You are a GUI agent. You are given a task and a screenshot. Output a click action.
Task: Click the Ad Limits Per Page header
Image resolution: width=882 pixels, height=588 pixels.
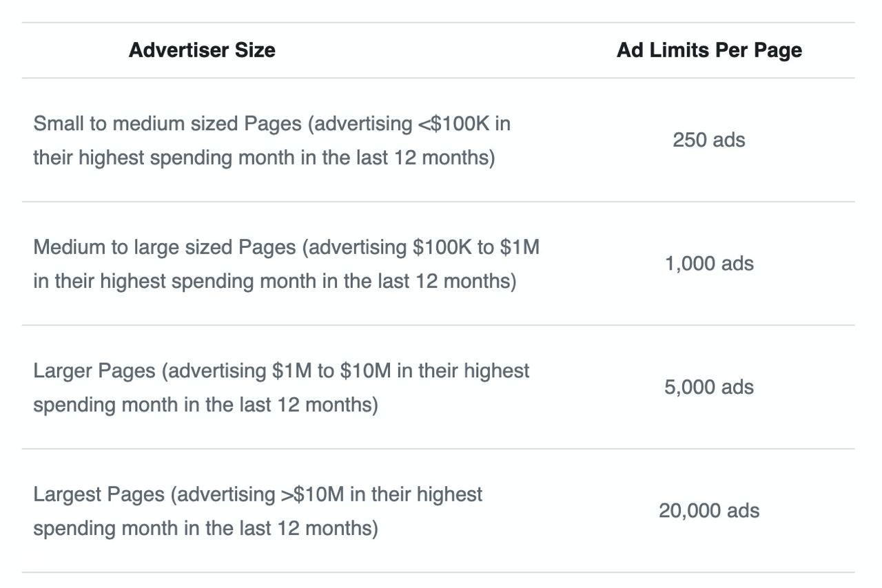click(709, 50)
